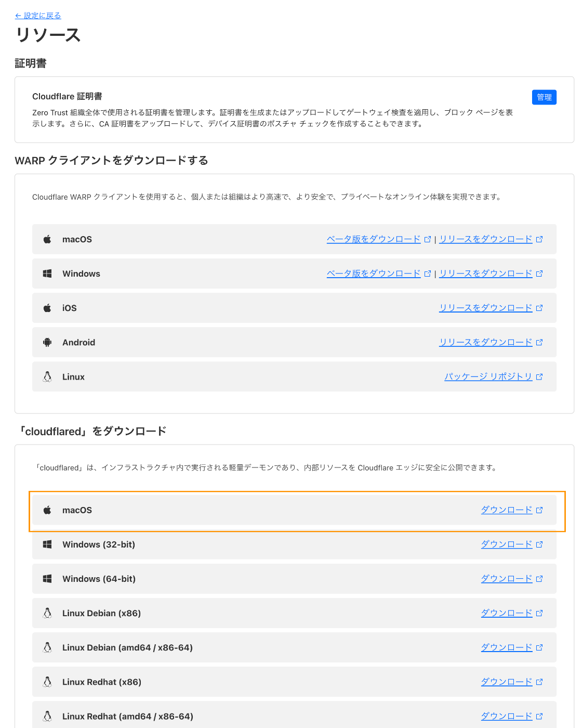Screen dimensions: 583x728
Task: Click the Linux label in WARP section
Action: 73,376
